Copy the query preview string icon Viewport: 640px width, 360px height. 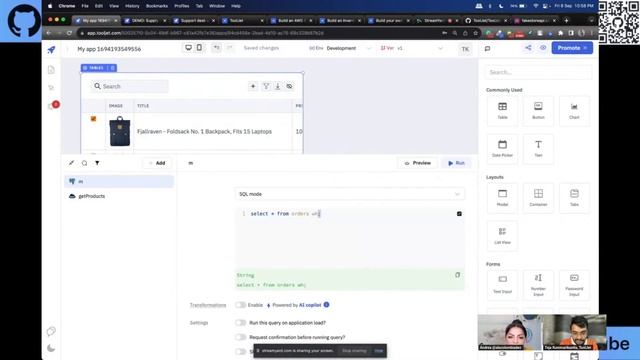pyautogui.click(x=458, y=275)
